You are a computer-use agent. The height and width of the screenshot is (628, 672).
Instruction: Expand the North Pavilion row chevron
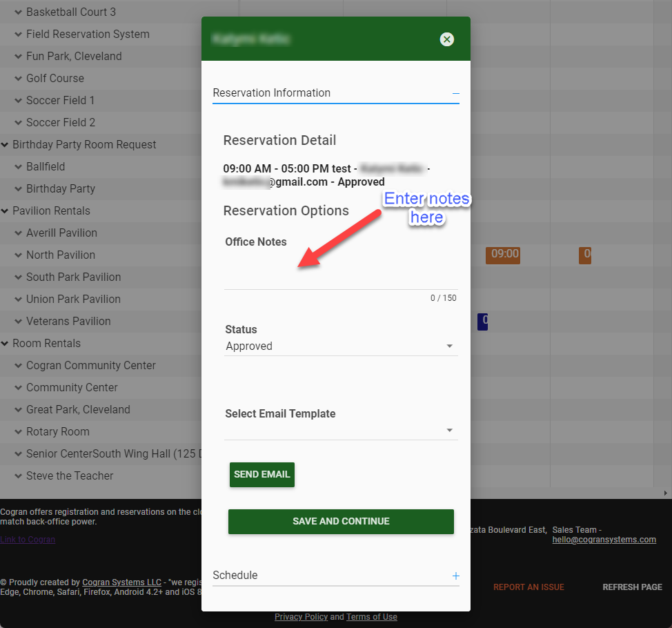coord(19,255)
